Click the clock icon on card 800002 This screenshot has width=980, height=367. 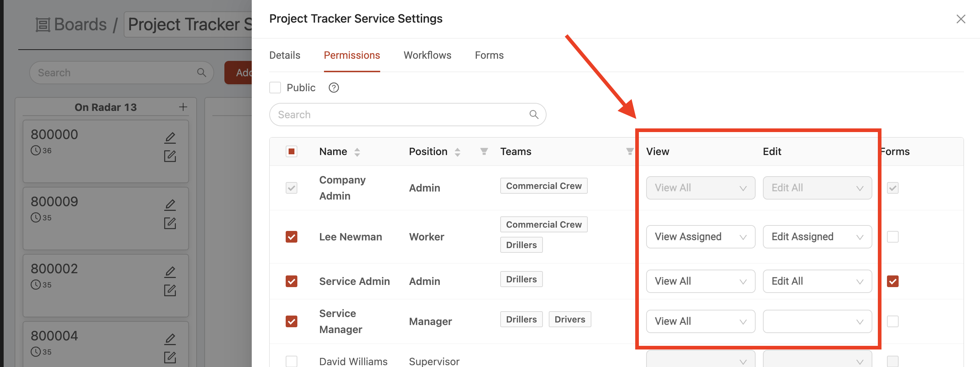tap(35, 285)
